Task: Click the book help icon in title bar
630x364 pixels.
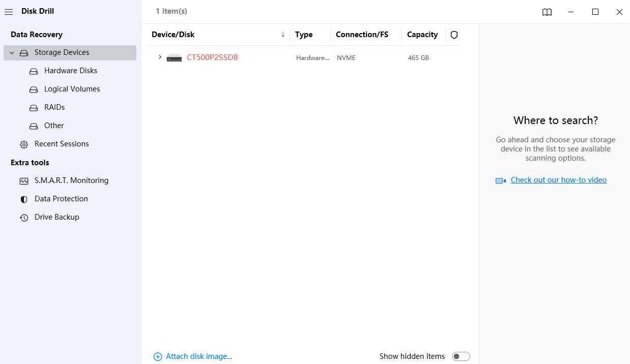Action: pyautogui.click(x=547, y=12)
